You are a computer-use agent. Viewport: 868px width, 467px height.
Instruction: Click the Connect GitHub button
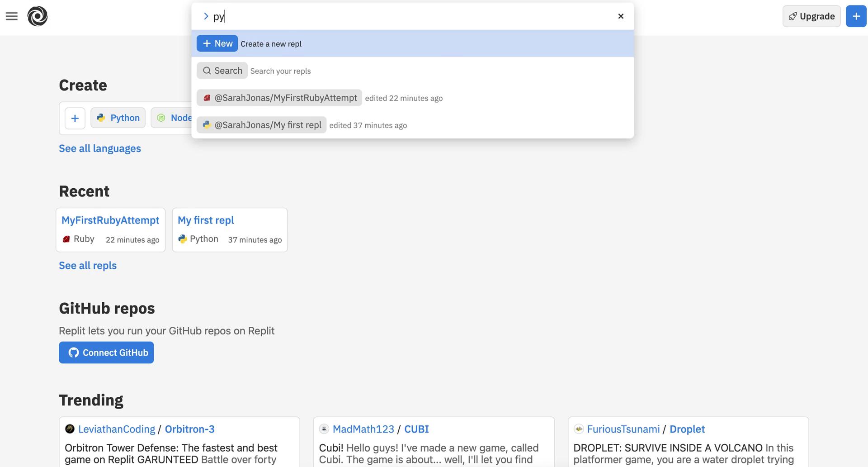[x=106, y=353]
